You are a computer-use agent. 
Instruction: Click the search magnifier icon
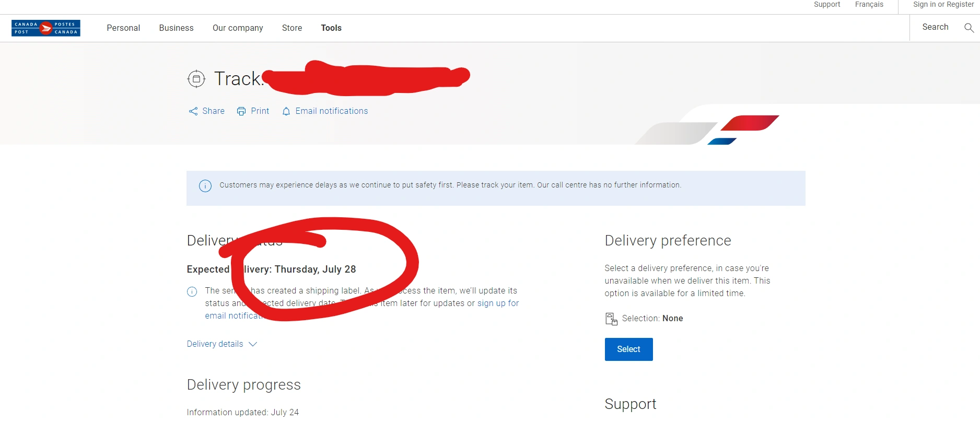pyautogui.click(x=969, y=28)
